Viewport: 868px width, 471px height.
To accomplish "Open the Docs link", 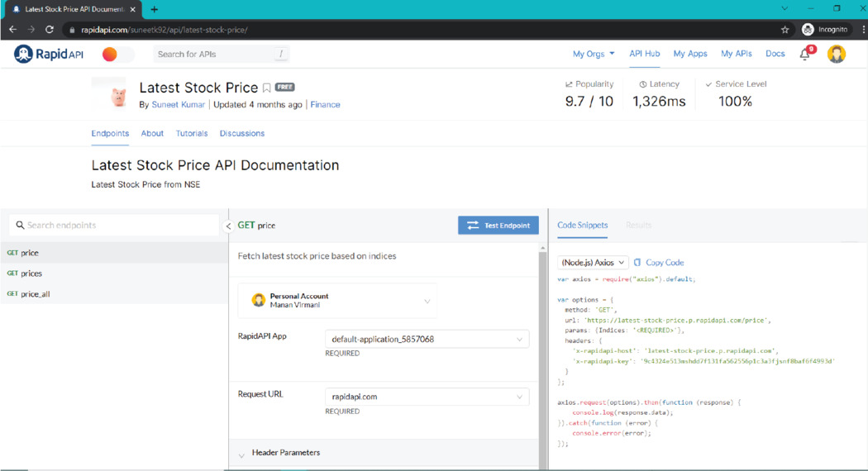I will point(775,54).
